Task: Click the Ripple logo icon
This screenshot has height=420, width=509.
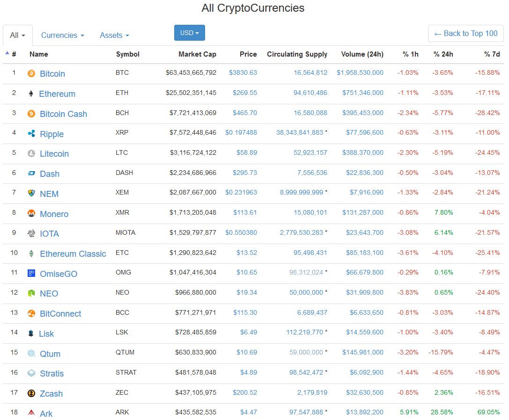Action: click(x=31, y=134)
